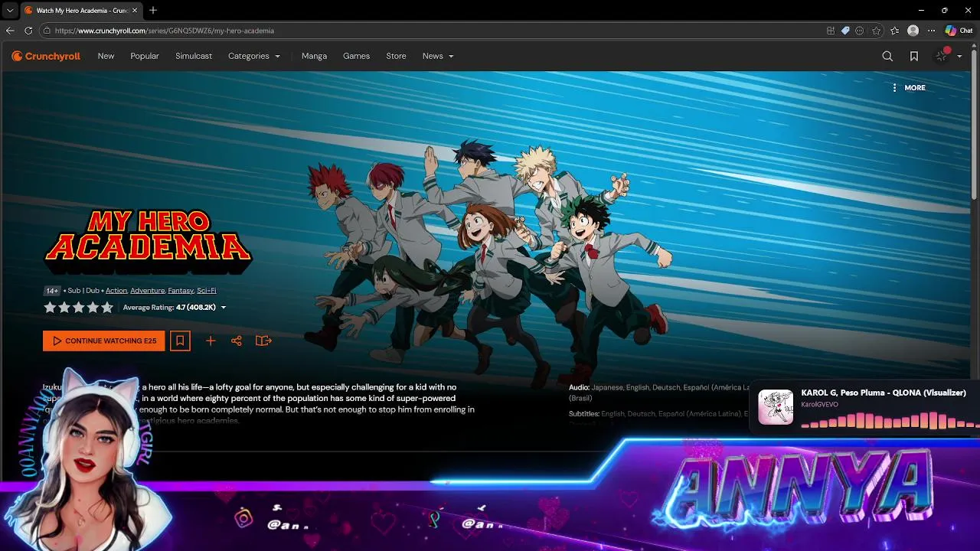
Task: Add page to favorites star
Action: click(876, 31)
